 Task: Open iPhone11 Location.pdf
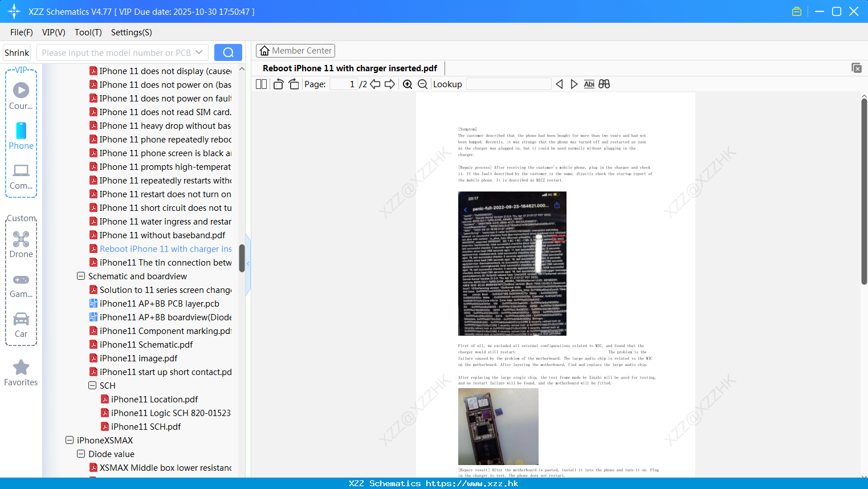pyautogui.click(x=154, y=399)
